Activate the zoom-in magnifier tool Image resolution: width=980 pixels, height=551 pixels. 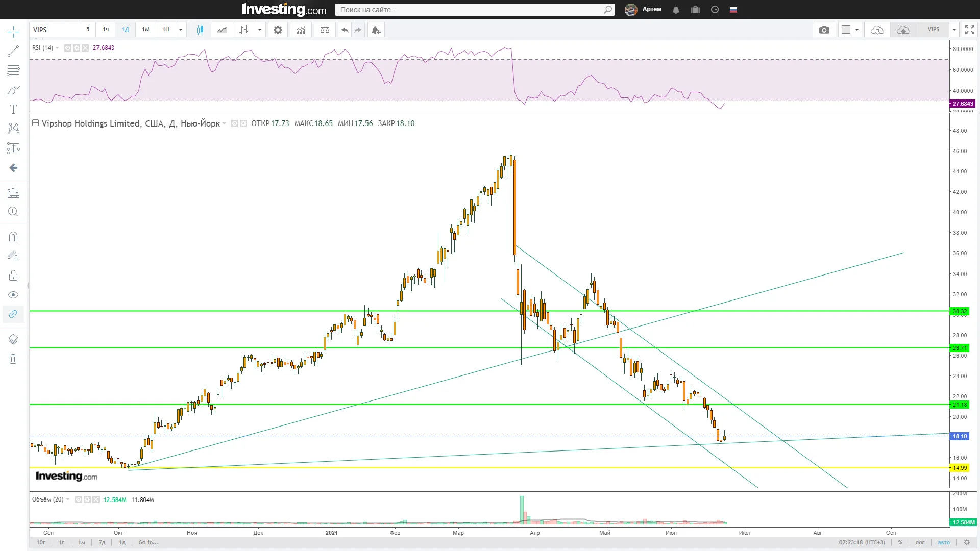click(13, 212)
